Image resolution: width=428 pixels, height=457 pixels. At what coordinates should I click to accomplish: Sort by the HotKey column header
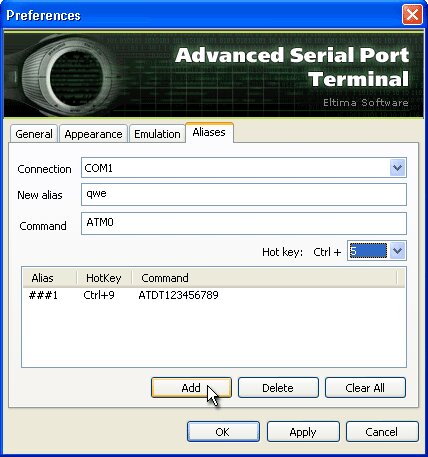pyautogui.click(x=104, y=278)
